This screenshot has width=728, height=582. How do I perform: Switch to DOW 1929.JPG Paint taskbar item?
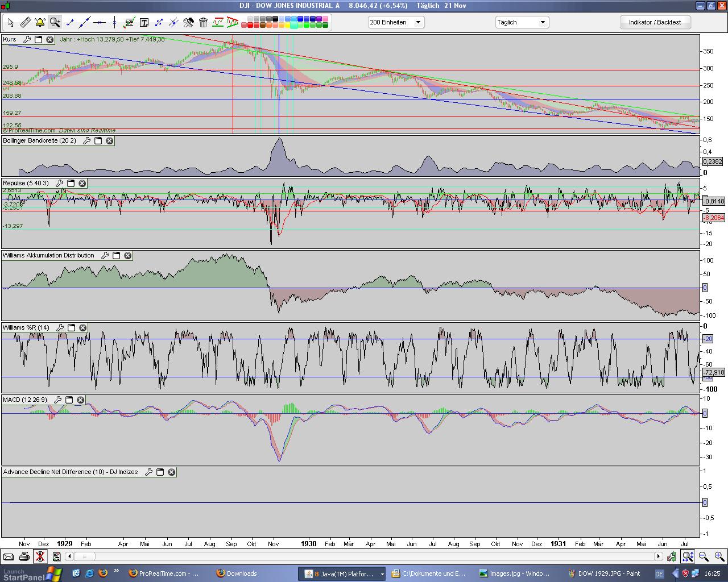(x=605, y=573)
